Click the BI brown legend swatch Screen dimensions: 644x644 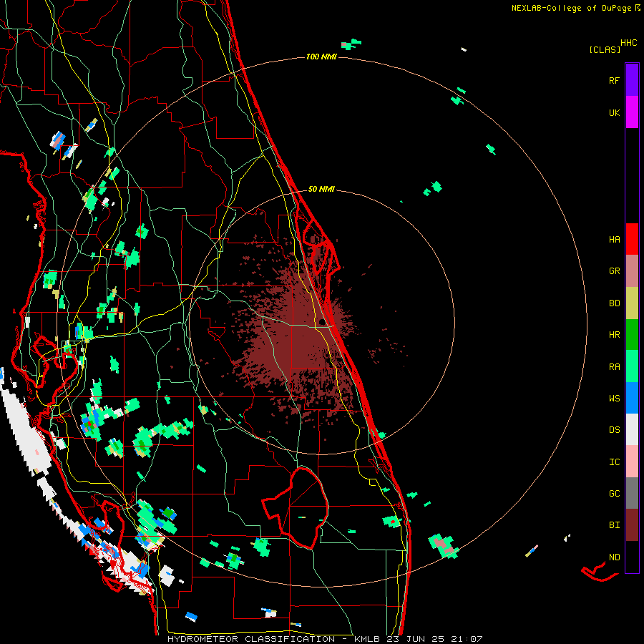[632, 525]
